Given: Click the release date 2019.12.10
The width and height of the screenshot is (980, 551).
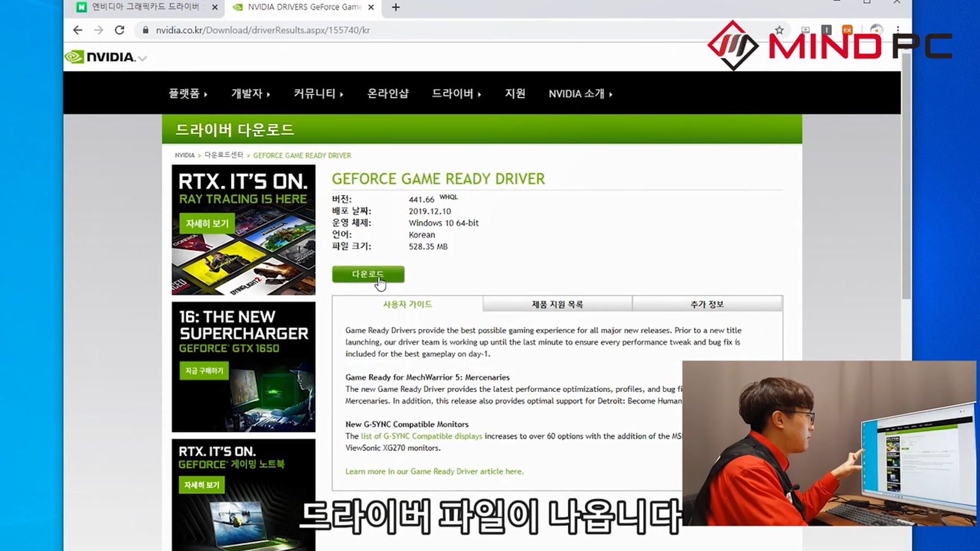Looking at the screenshot, I should pyautogui.click(x=430, y=211).
